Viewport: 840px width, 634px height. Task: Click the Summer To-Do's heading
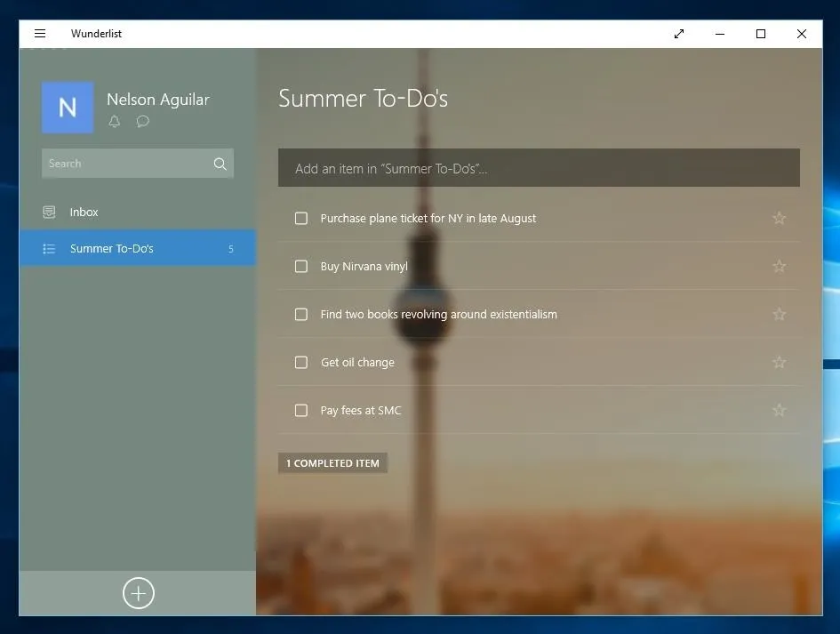tap(364, 99)
